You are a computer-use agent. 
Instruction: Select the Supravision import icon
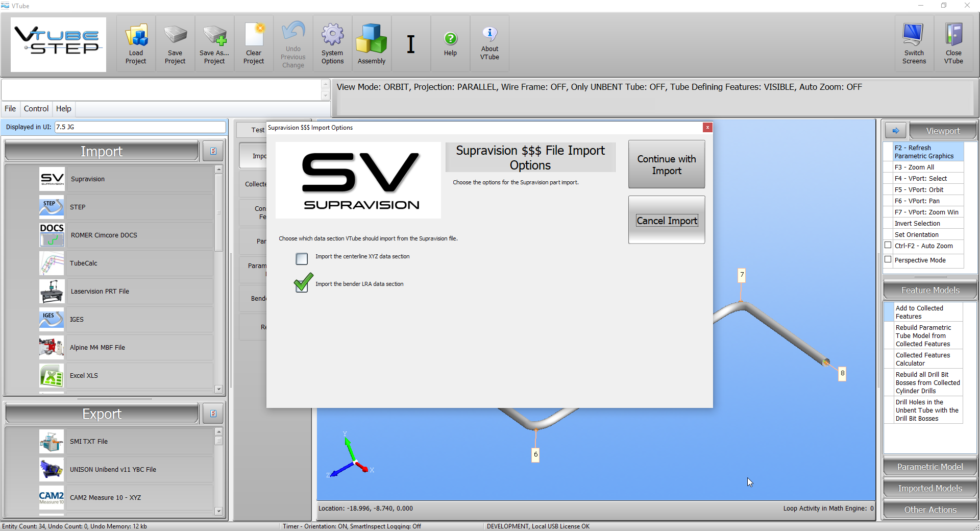point(52,179)
